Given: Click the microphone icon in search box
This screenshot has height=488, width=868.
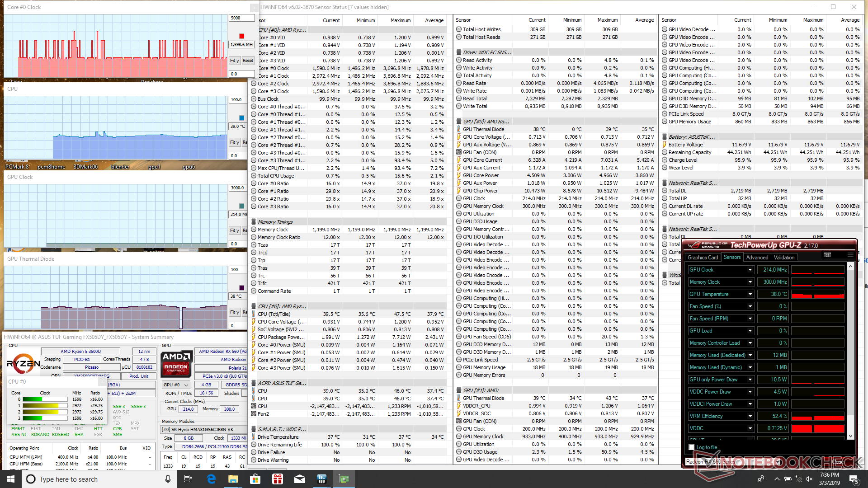Looking at the screenshot, I should coord(168,479).
